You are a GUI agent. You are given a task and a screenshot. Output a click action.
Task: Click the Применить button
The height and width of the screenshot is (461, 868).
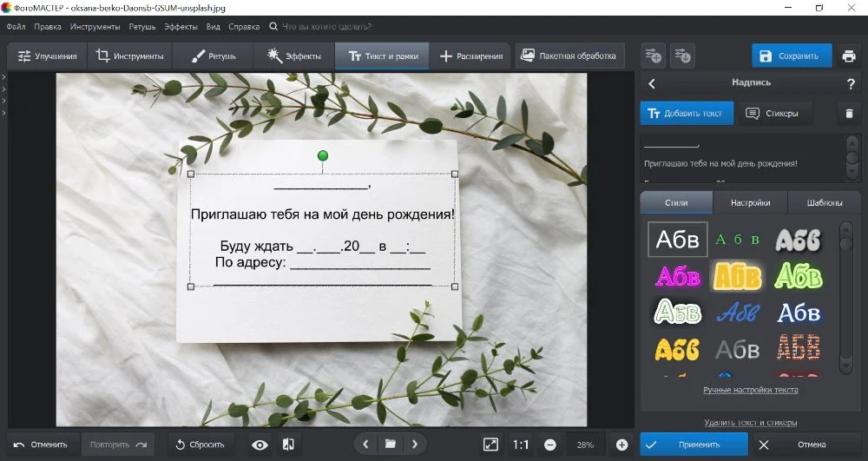coord(693,445)
